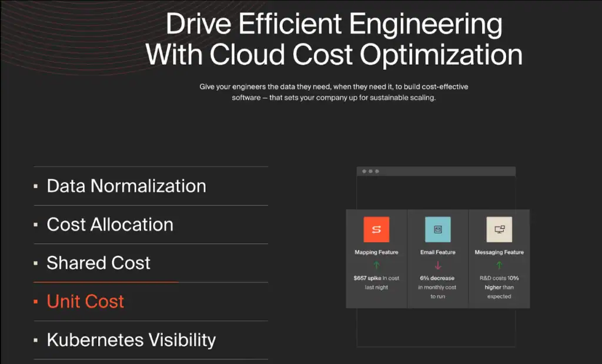The image size is (602, 364).
Task: Click the bullet beside Shared Cost
Action: tap(36, 263)
